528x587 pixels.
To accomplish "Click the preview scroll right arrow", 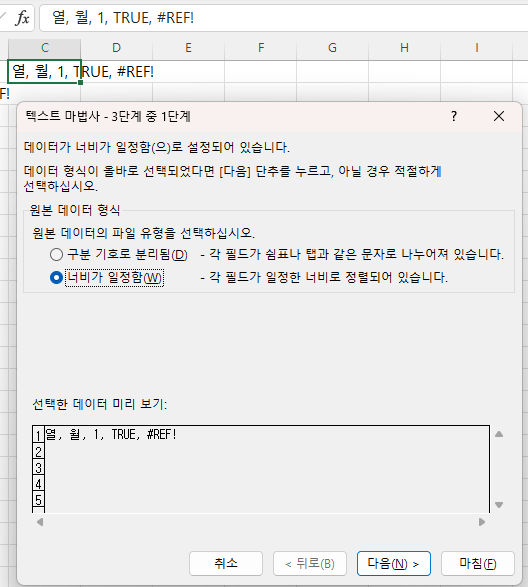I will point(482,522).
